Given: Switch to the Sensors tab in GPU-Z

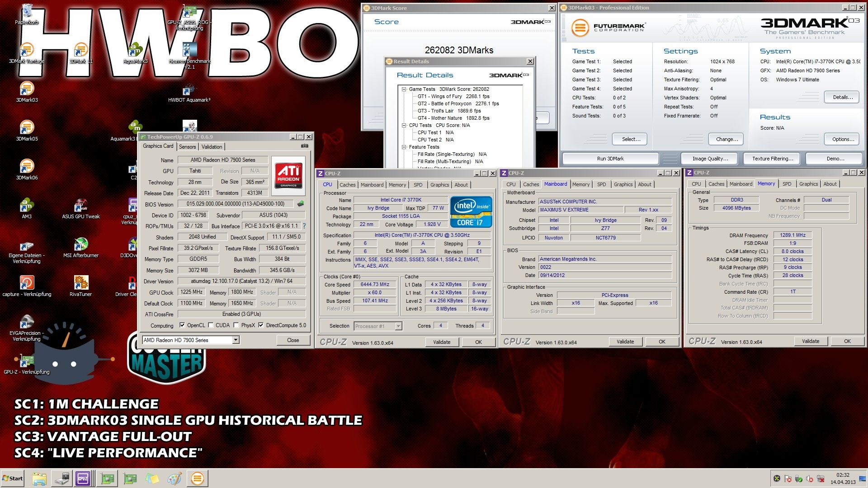Looking at the screenshot, I should (x=187, y=147).
